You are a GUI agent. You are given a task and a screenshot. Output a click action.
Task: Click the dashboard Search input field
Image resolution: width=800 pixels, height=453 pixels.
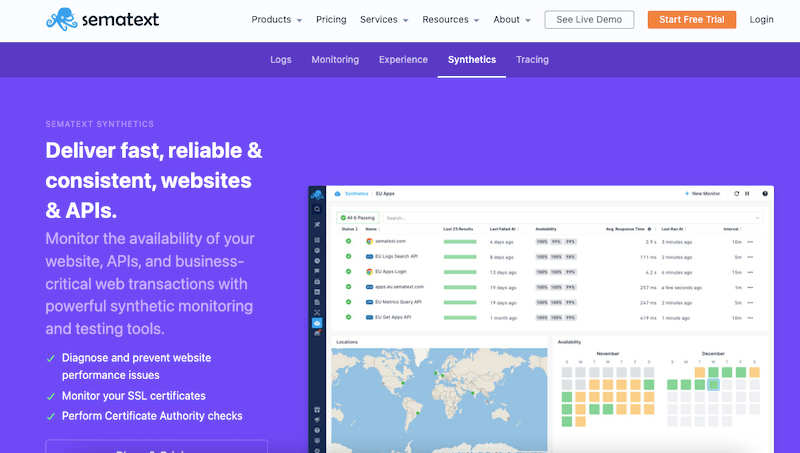point(573,218)
